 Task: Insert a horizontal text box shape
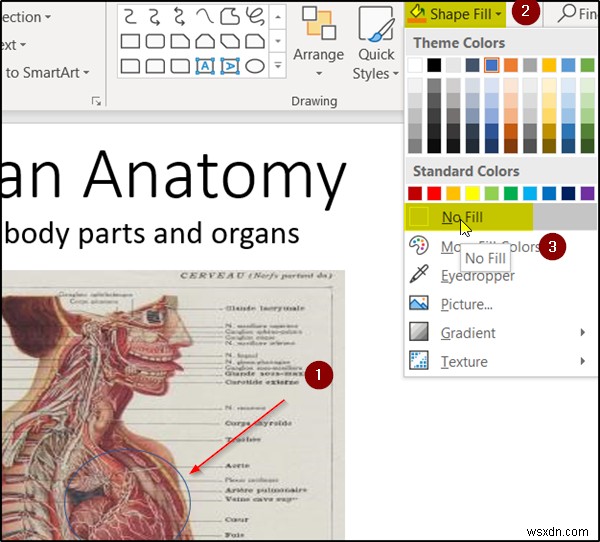tap(205, 66)
